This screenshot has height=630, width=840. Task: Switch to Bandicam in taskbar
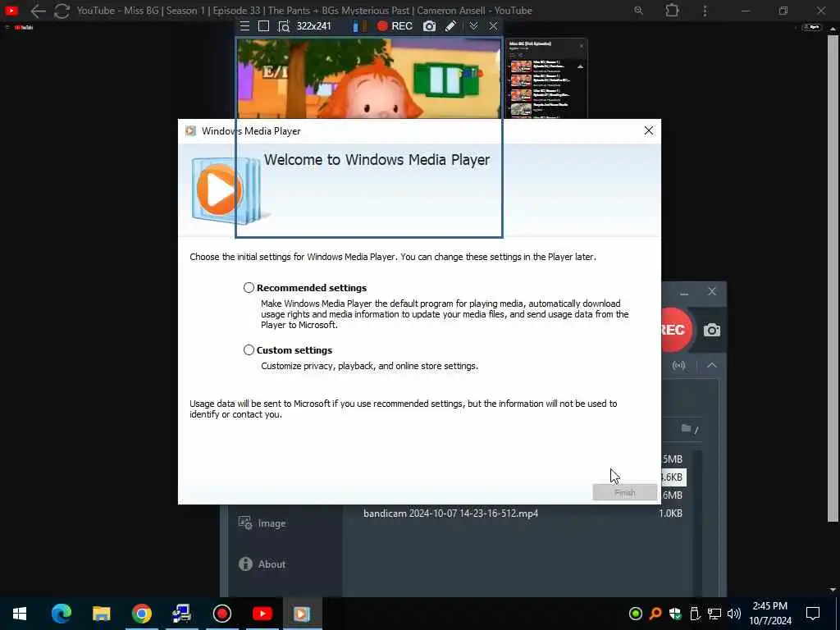coord(221,614)
